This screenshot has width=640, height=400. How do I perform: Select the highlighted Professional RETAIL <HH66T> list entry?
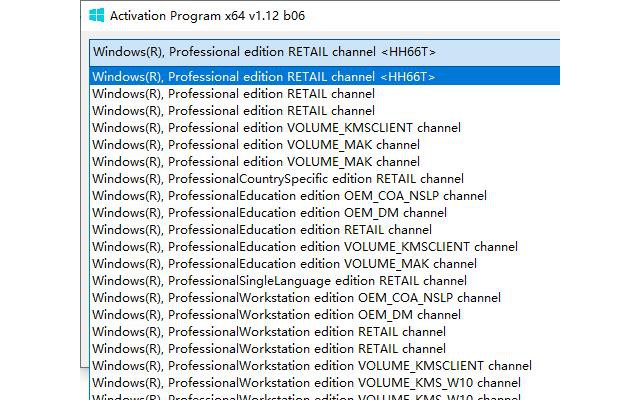[324, 77]
